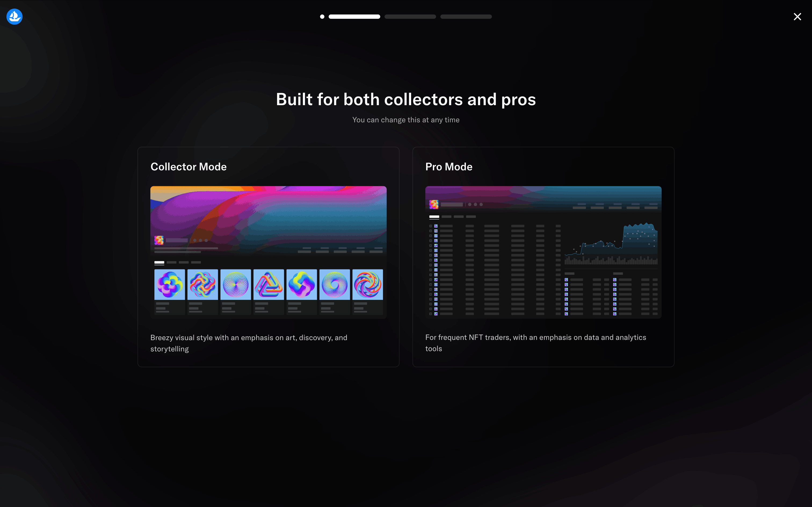Click the highlighted white progress segment
Screen dimensions: 812x507
pyautogui.click(x=354, y=16)
